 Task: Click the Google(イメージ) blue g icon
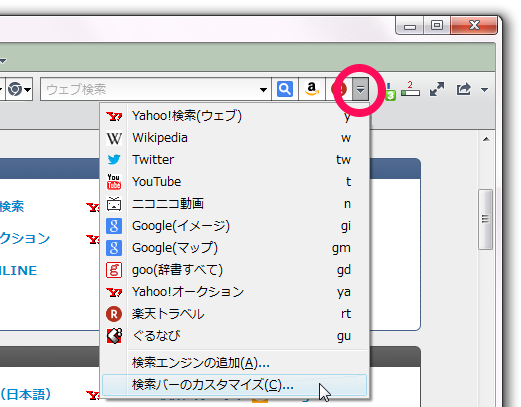(114, 226)
